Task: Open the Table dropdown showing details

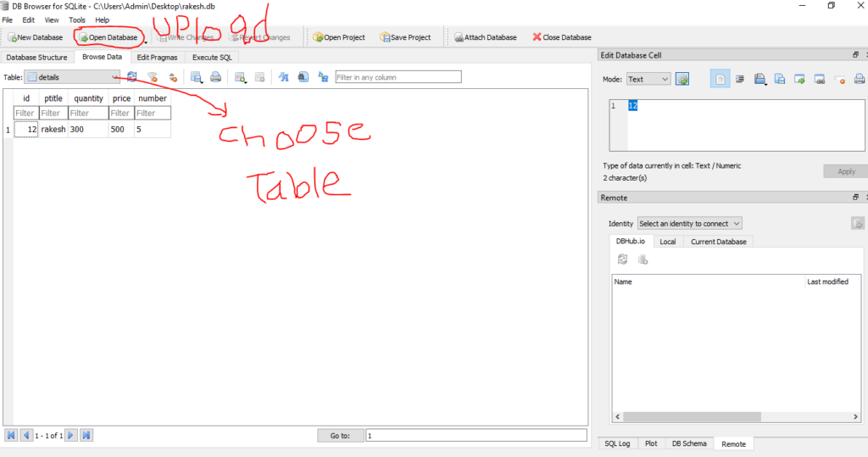Action: click(72, 77)
